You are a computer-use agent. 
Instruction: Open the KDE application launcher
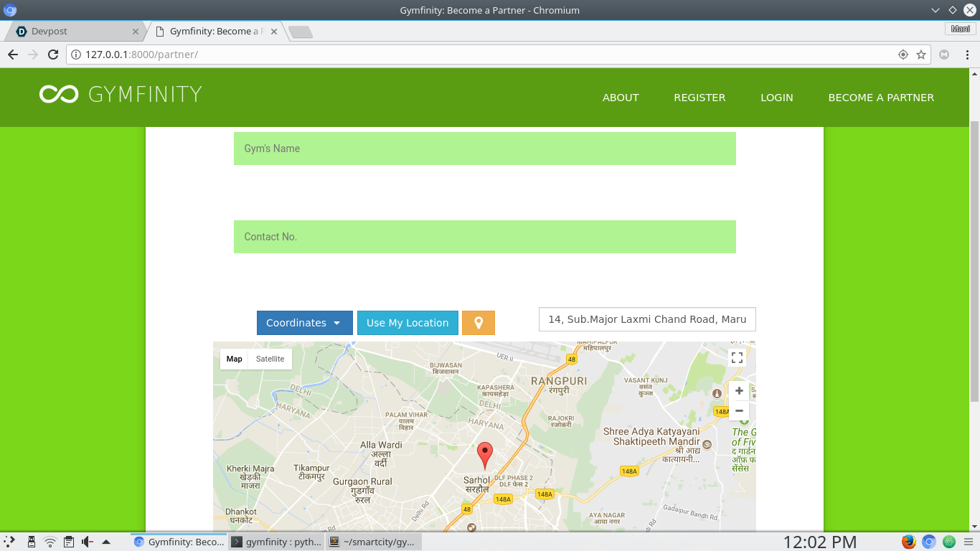click(x=10, y=542)
